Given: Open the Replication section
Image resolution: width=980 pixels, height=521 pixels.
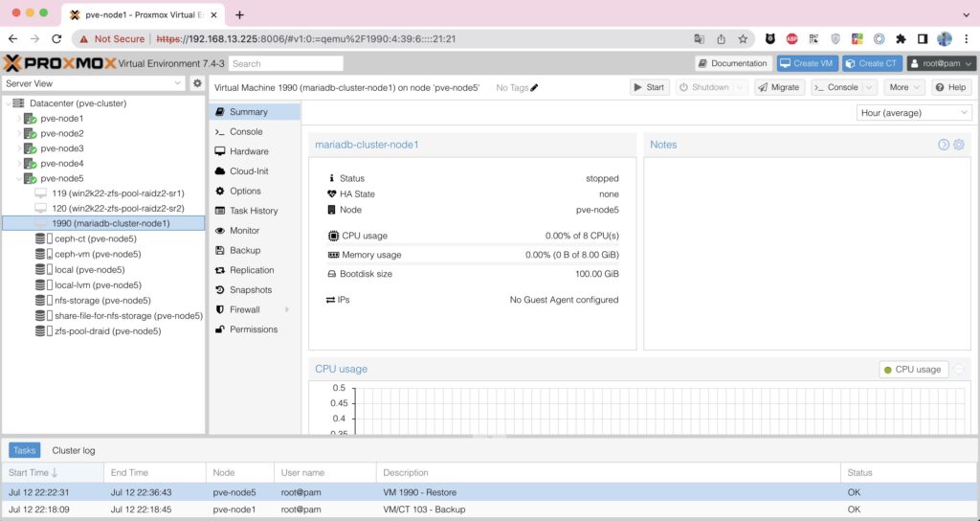Looking at the screenshot, I should pyautogui.click(x=255, y=270).
